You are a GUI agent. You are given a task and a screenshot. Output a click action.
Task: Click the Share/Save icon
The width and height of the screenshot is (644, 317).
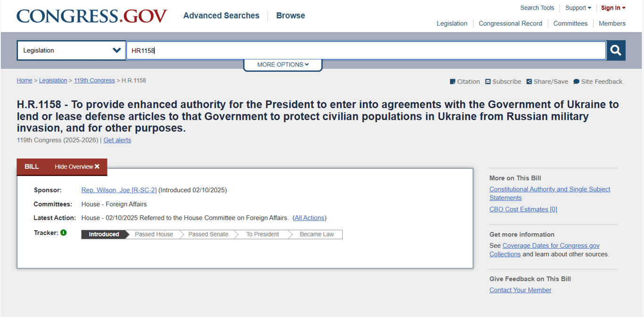tap(529, 82)
